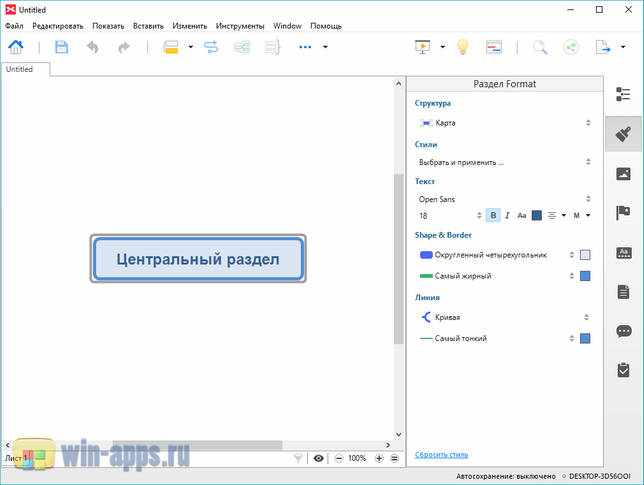The width and height of the screenshot is (644, 485).
Task: Open the Файл menu
Action: (14, 26)
